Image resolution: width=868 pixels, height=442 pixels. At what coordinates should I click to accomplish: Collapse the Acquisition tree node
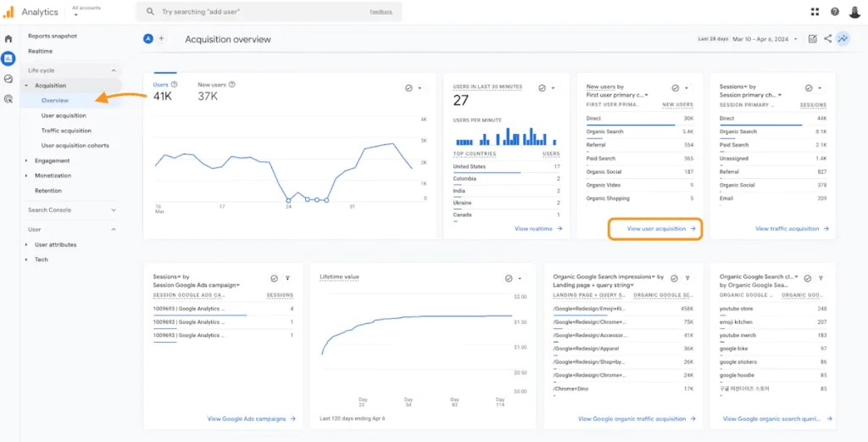pyautogui.click(x=26, y=86)
